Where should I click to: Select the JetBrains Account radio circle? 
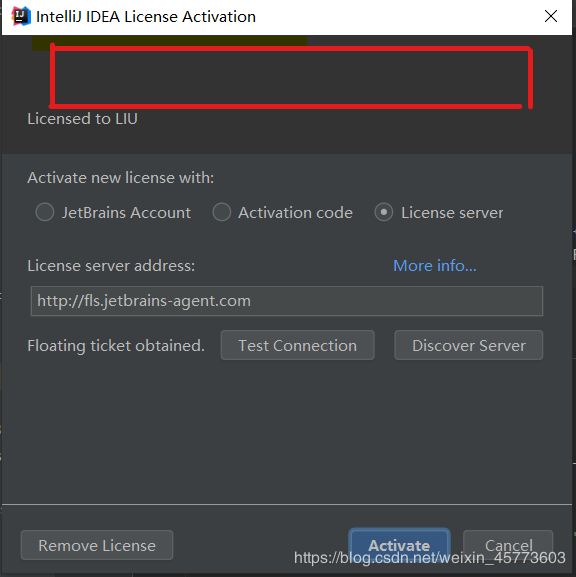pyautogui.click(x=45, y=212)
